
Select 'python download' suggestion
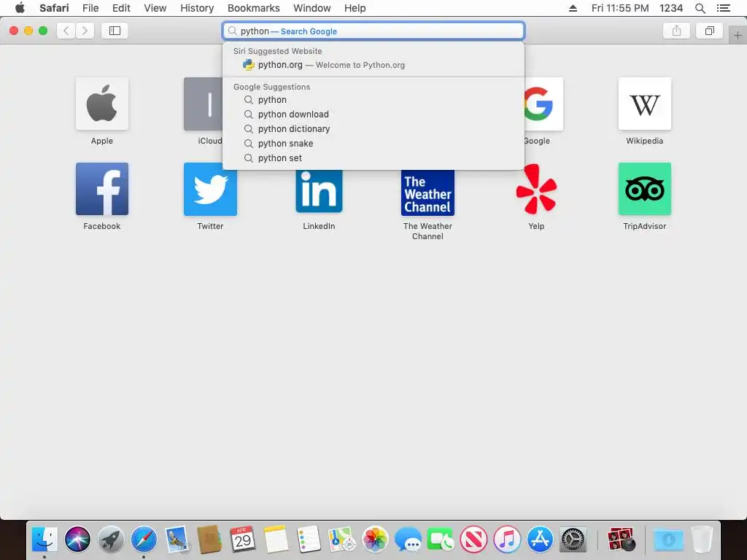point(373,114)
